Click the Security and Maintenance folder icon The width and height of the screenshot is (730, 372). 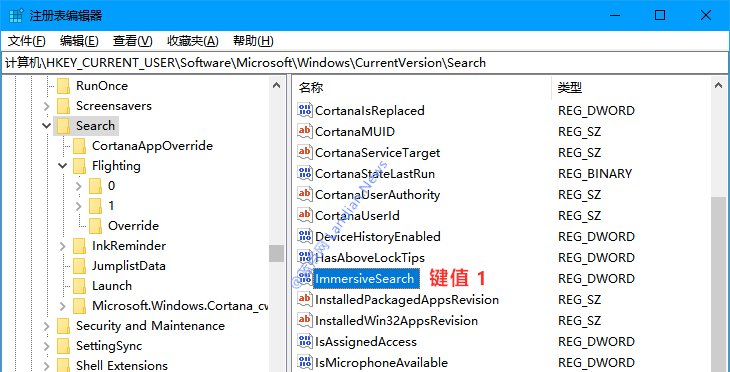63,326
